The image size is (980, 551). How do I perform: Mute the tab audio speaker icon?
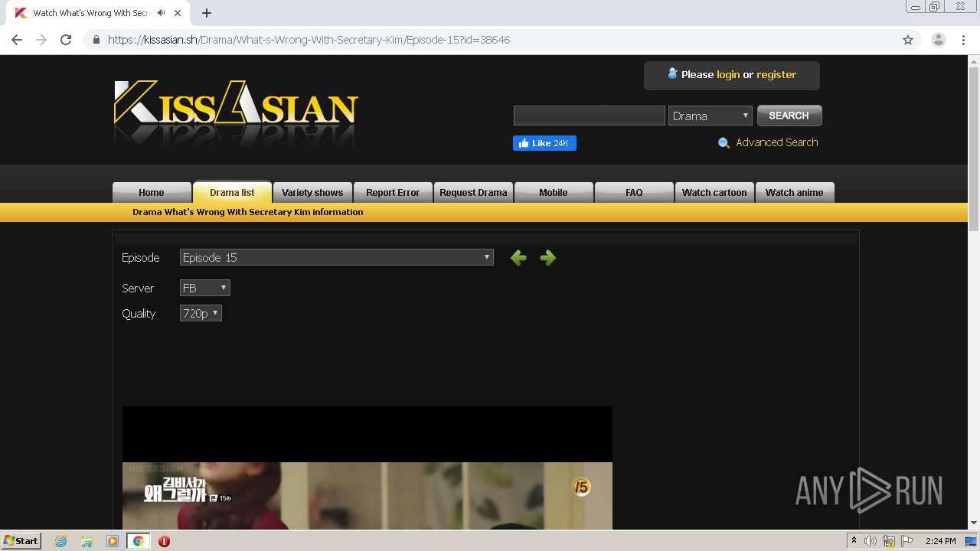pos(162,13)
